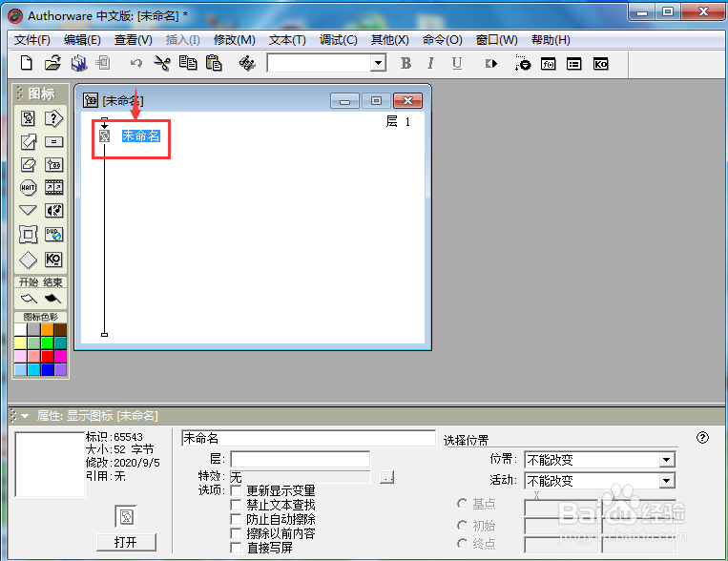Toggle Bold text formatting
Viewport: 728px width, 561px height.
(406, 63)
